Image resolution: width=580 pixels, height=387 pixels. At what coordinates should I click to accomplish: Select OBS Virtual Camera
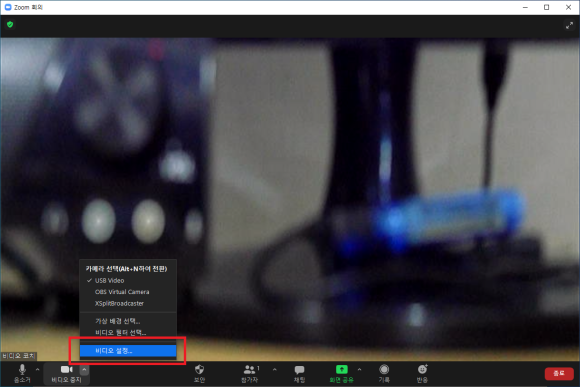(x=128, y=292)
